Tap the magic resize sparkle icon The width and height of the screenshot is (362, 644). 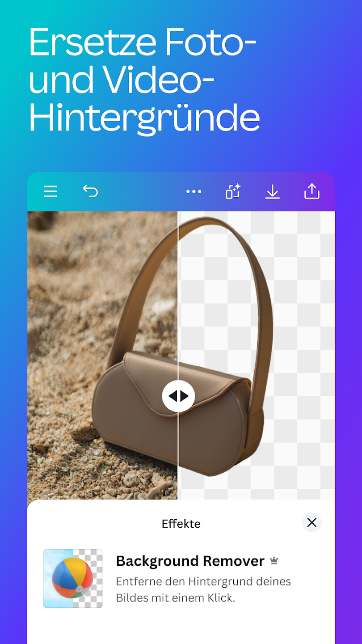click(233, 191)
